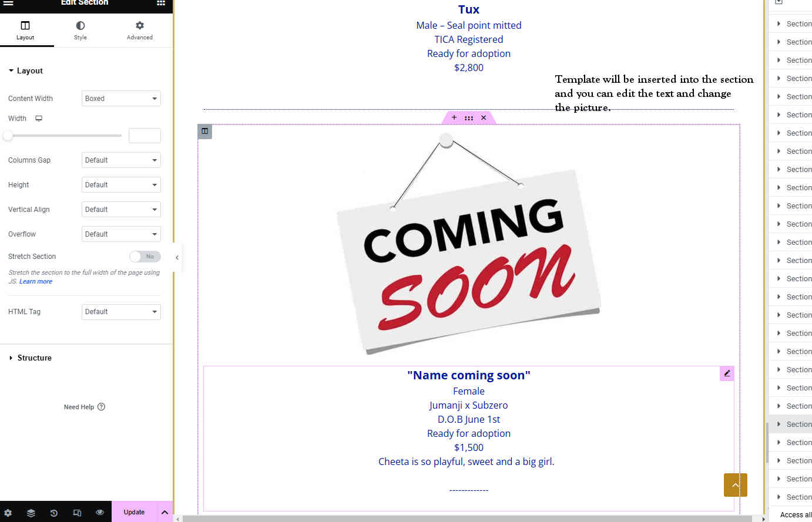Image resolution: width=812 pixels, height=522 pixels.
Task: Click the Width value input field
Action: click(x=145, y=136)
